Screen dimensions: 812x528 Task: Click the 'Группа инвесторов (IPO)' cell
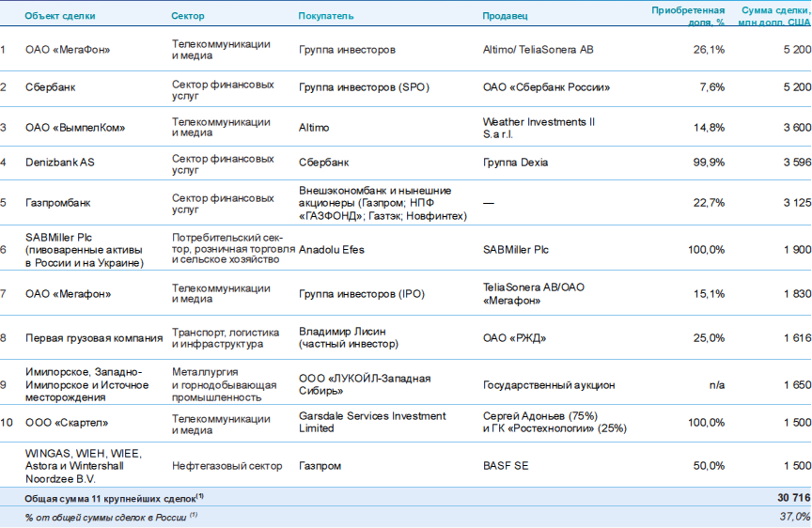click(x=362, y=294)
